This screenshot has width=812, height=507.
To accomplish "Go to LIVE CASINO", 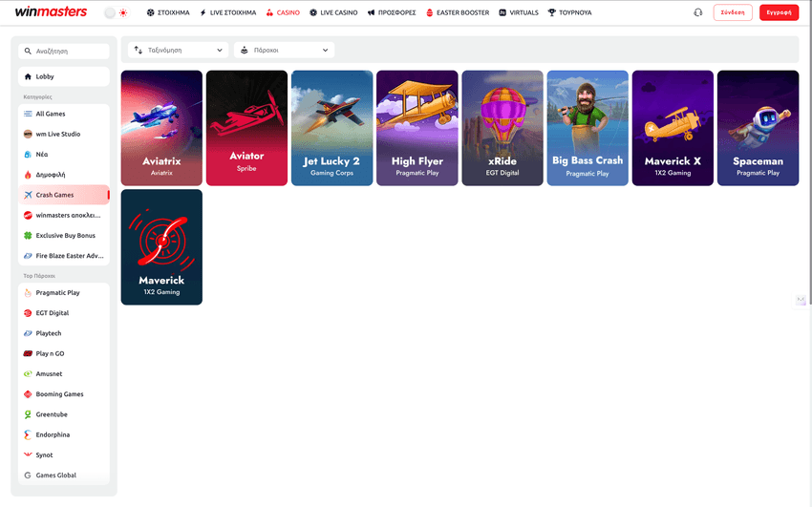I will (x=333, y=12).
